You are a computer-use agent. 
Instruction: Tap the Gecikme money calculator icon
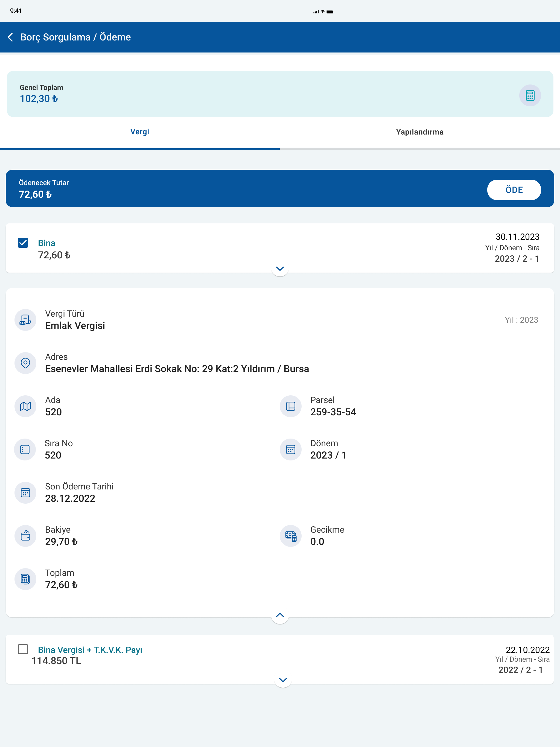click(x=290, y=536)
